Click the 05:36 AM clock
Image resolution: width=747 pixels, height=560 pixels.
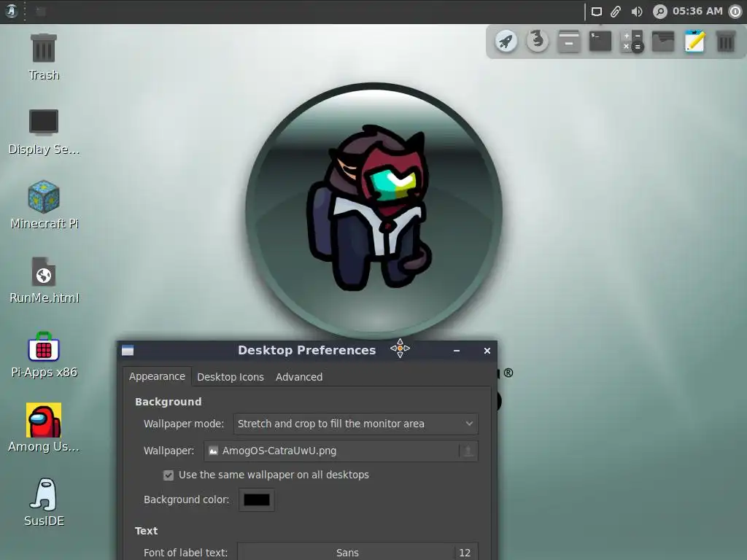coord(697,11)
